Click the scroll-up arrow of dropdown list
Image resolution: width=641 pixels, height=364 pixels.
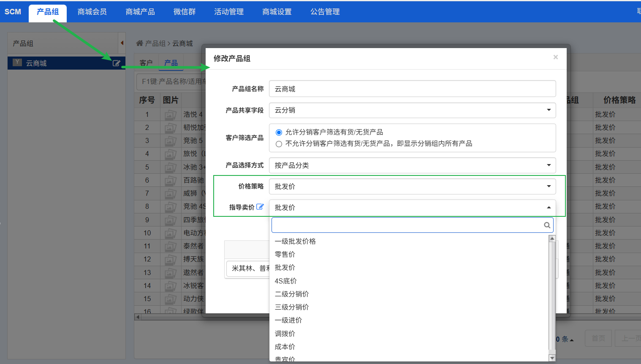tap(552, 239)
